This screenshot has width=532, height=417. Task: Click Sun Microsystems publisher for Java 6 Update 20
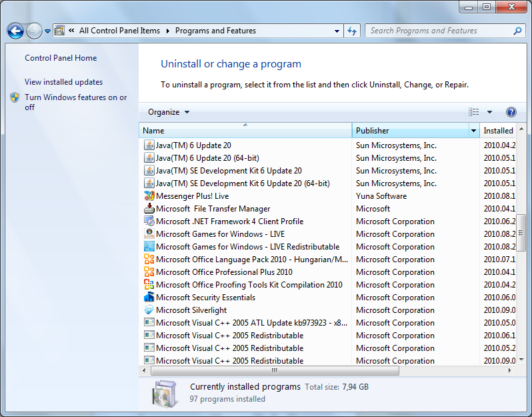pos(396,145)
